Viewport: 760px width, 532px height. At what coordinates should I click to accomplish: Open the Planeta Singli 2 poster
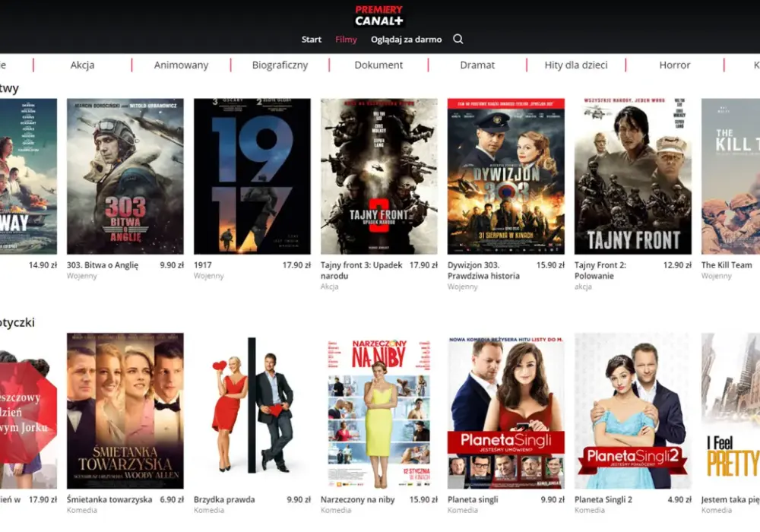click(x=633, y=411)
